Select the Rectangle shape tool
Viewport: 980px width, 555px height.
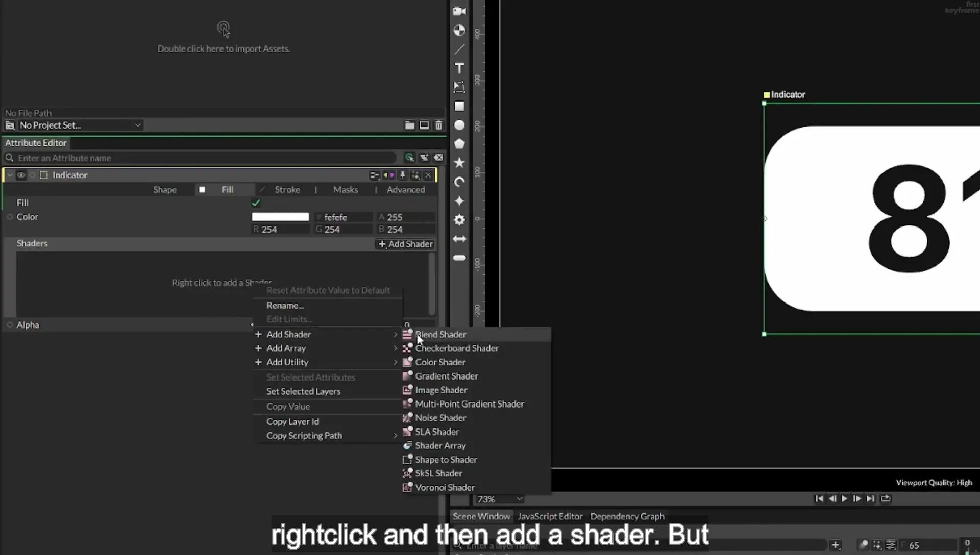click(459, 106)
